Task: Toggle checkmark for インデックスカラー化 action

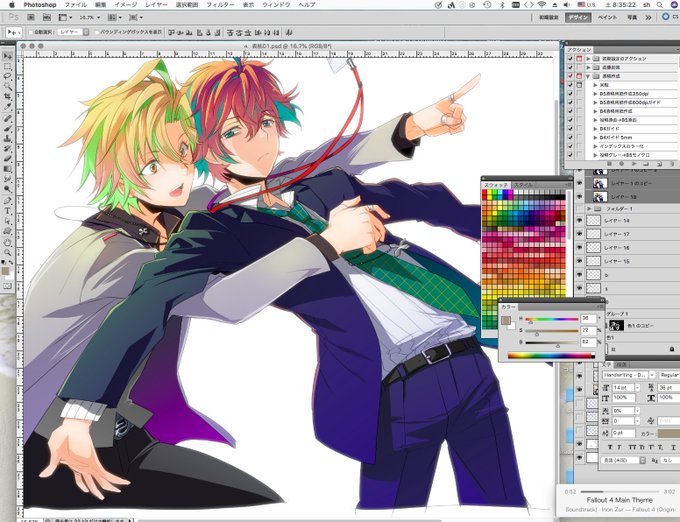Action: pos(570,146)
